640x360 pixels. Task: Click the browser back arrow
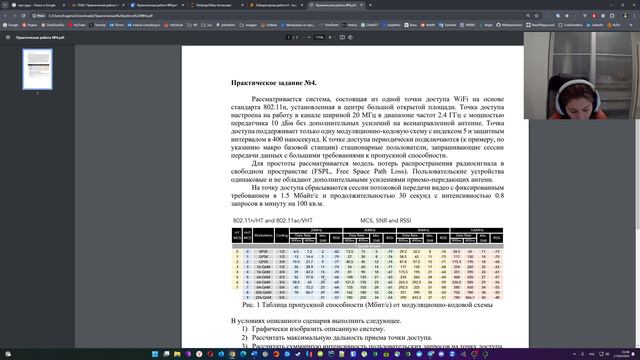[5, 16]
